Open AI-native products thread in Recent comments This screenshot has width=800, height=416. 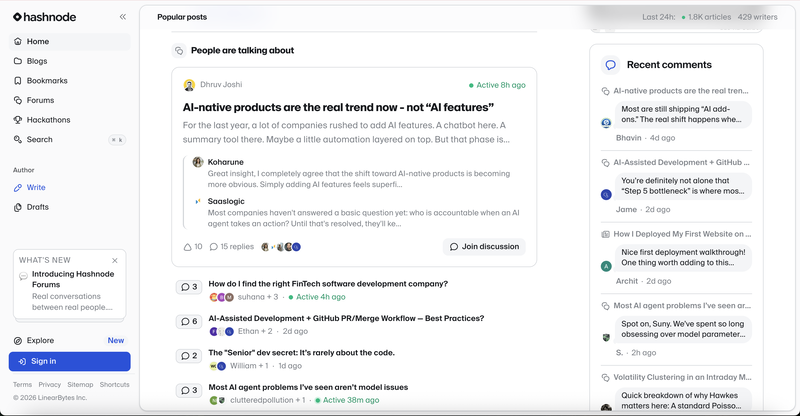click(681, 91)
